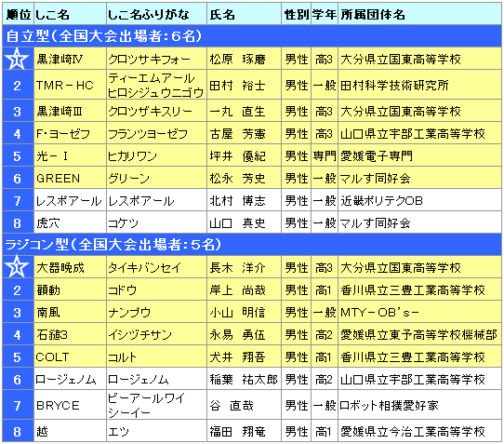This screenshot has height=444, width=504.
Task: Select the cell 大器晩成
Action: [70, 267]
